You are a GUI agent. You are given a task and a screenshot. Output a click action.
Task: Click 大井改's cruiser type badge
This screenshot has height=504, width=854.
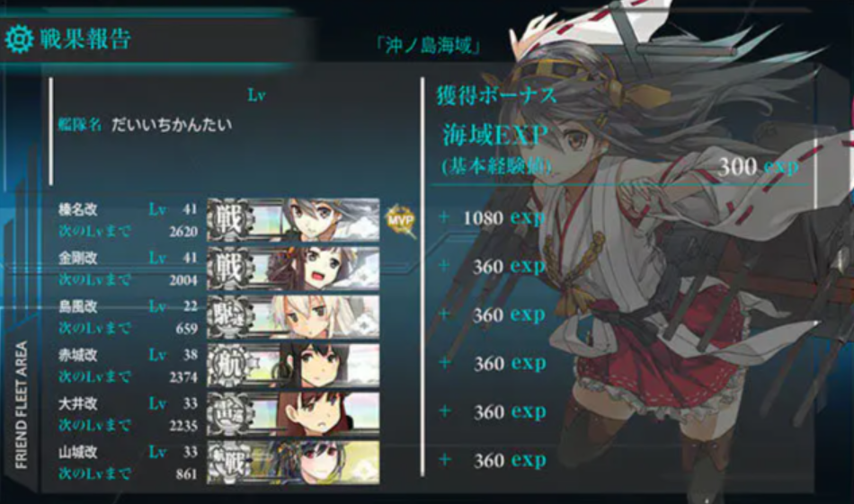tap(230, 413)
